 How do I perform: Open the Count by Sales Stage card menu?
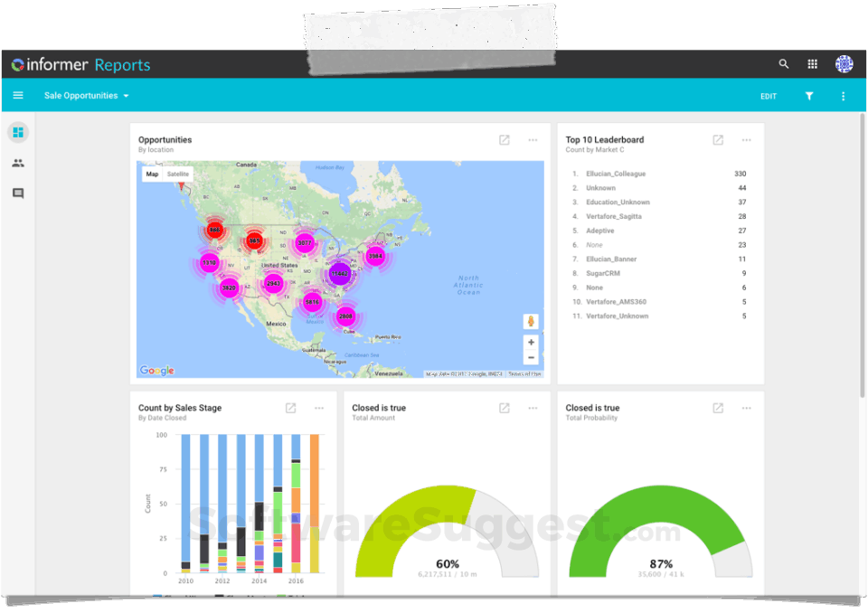(318, 408)
